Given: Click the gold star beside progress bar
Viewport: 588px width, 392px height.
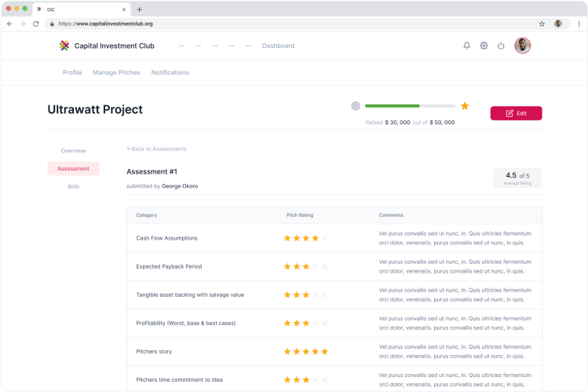Looking at the screenshot, I should (x=465, y=105).
